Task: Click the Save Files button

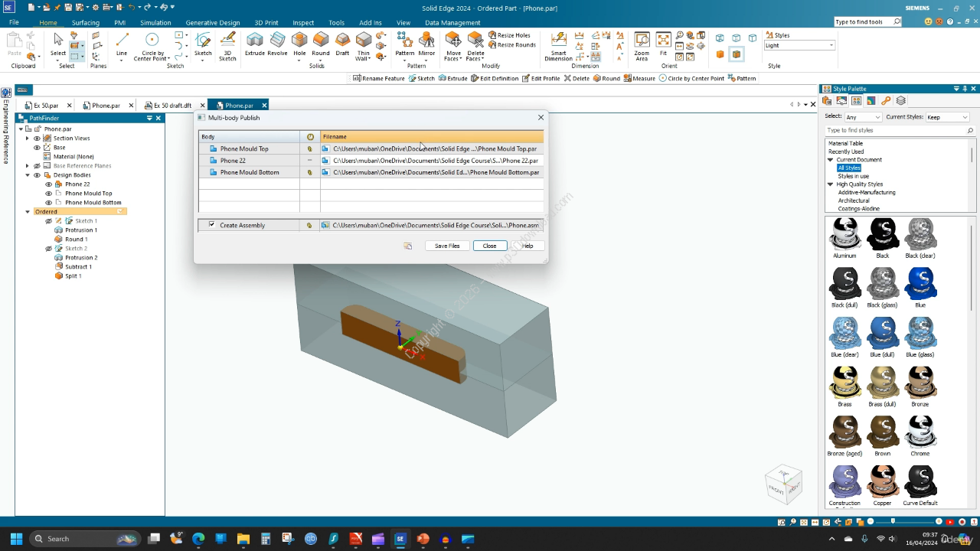Action: (x=447, y=246)
